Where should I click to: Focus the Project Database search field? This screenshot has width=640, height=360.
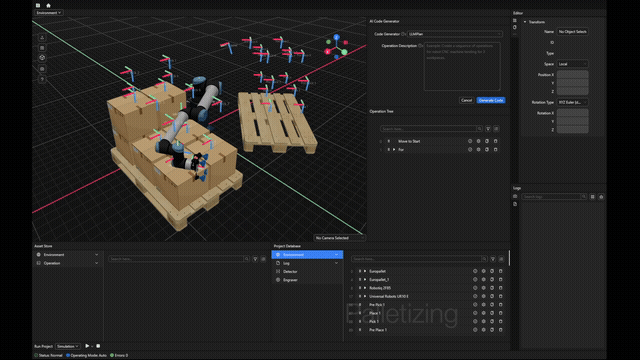pyautogui.click(x=419, y=259)
